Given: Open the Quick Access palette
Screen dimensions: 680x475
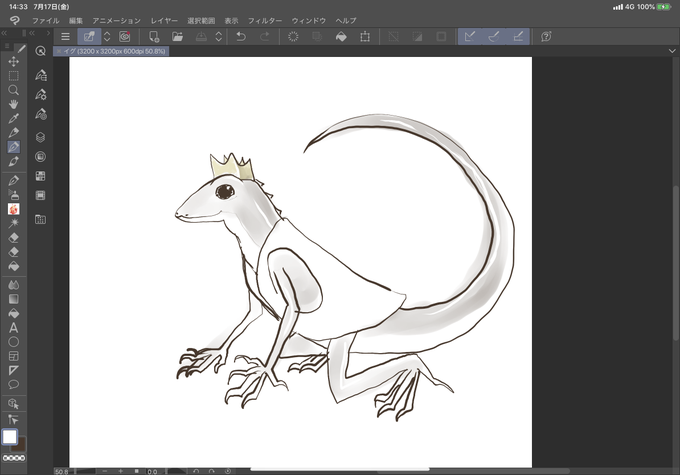Looking at the screenshot, I should [40, 51].
